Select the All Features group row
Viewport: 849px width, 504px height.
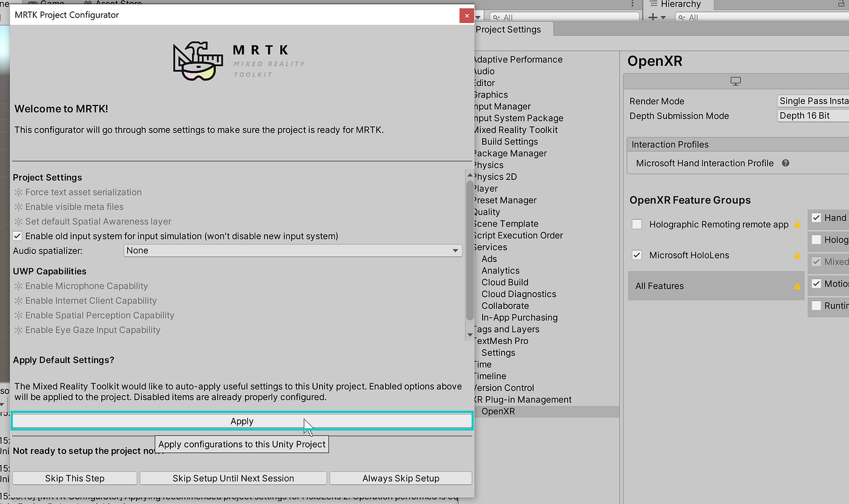(716, 286)
